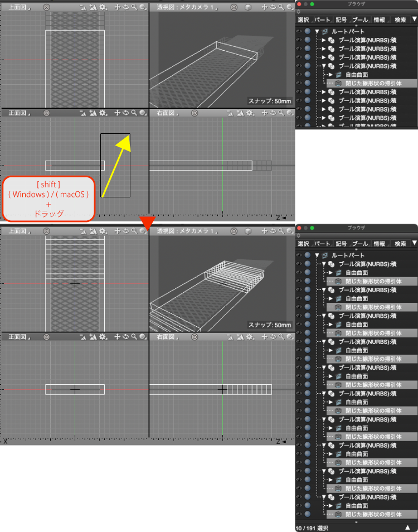
Task: Click the rotate view icon in upper 正面図 header
Action: click(125, 113)
